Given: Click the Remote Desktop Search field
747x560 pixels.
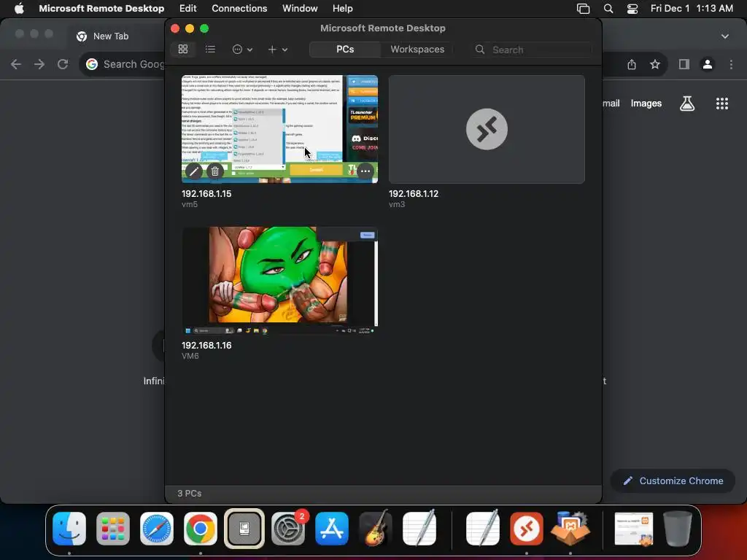Looking at the screenshot, I should (x=532, y=50).
